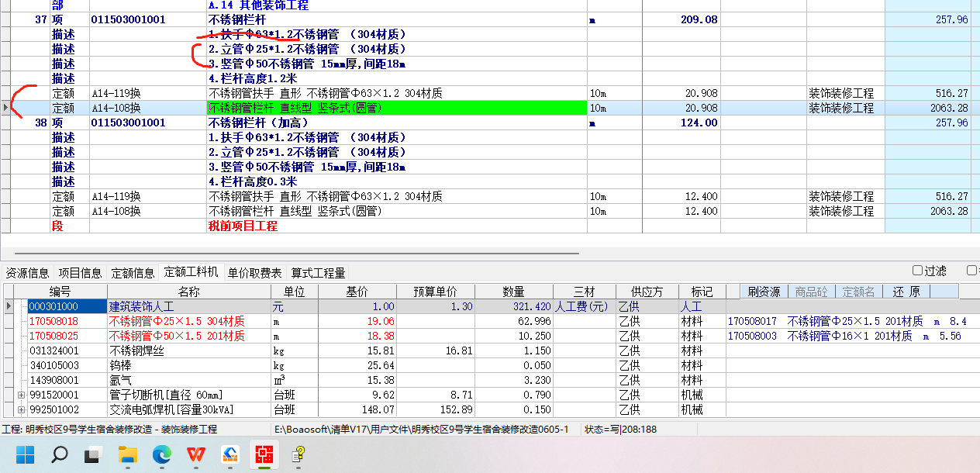Click the 预算单价 column header
980x473 pixels.
pyautogui.click(x=434, y=292)
